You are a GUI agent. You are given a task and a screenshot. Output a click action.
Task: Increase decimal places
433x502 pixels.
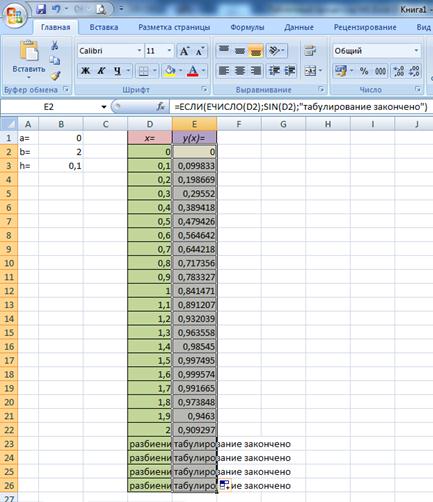(398, 71)
